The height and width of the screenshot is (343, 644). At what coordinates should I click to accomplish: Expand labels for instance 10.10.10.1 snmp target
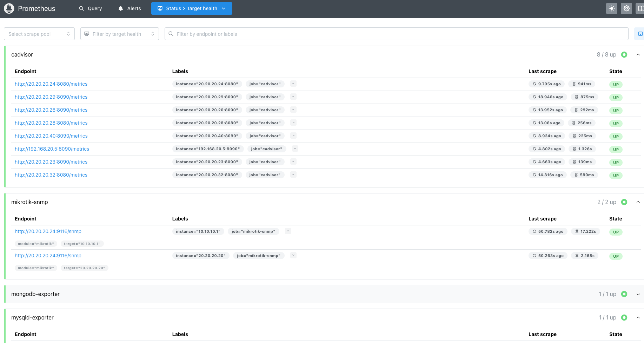click(x=288, y=231)
